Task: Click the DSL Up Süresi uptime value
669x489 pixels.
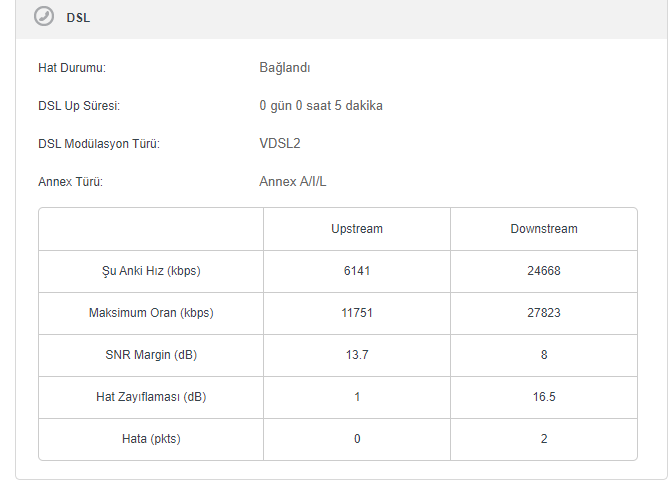Action: (x=320, y=106)
